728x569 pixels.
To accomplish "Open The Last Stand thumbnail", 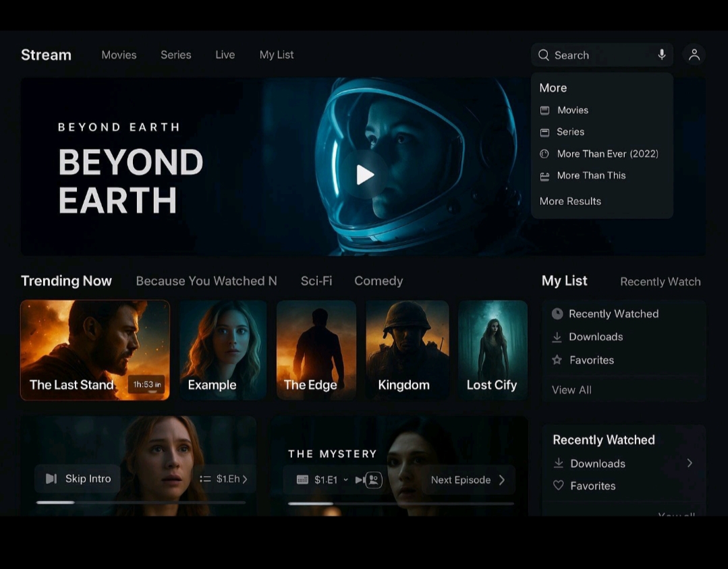I will [95, 350].
